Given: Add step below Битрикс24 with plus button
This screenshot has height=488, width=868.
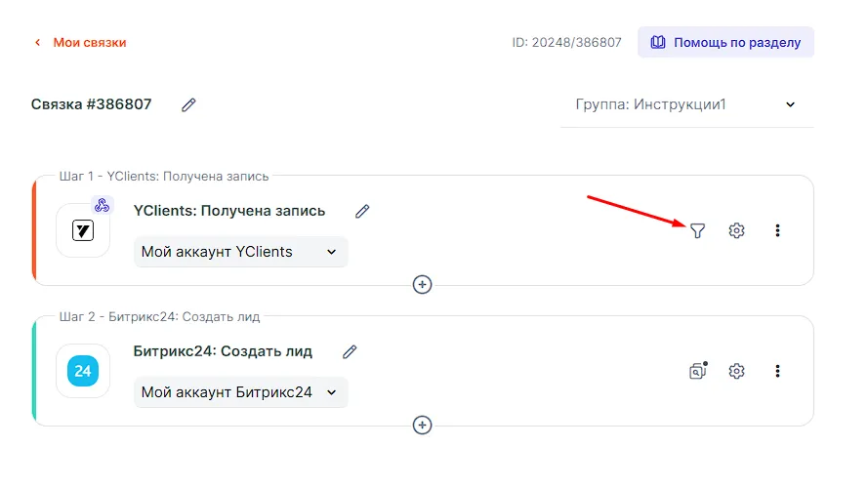Looking at the screenshot, I should [422, 425].
